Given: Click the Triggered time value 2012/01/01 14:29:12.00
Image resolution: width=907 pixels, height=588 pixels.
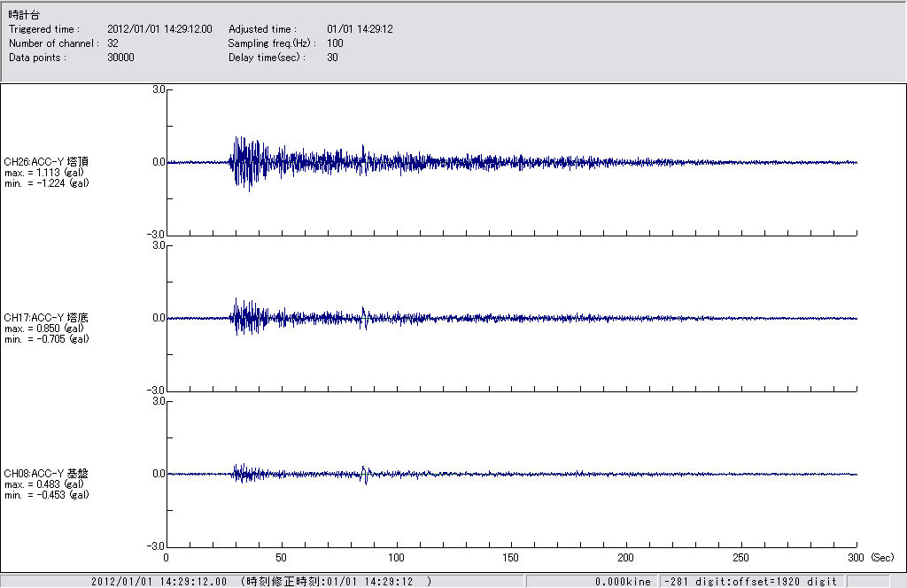Looking at the screenshot, I should click(166, 29).
